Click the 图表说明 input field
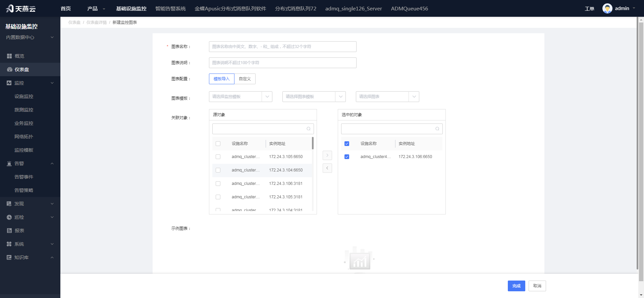644x298 pixels. click(x=282, y=63)
